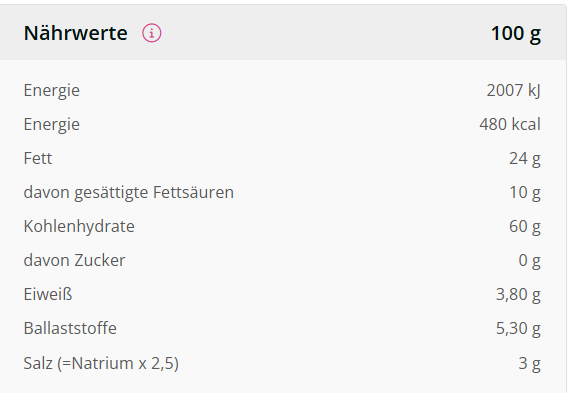Select the Eiweiß label
The image size is (574, 407).
coord(48,294)
